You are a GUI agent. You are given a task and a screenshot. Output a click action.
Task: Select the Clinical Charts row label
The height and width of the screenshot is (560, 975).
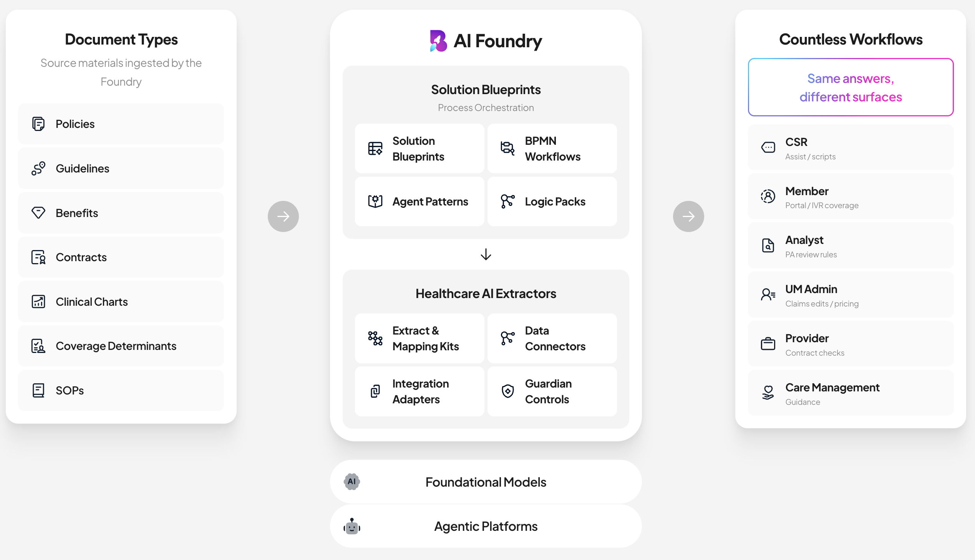91,302
